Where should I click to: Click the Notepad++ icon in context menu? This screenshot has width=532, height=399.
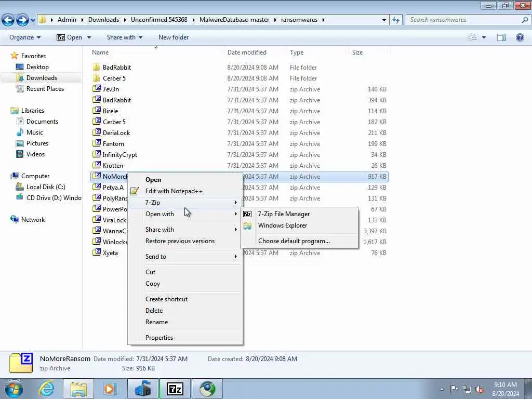point(135,191)
